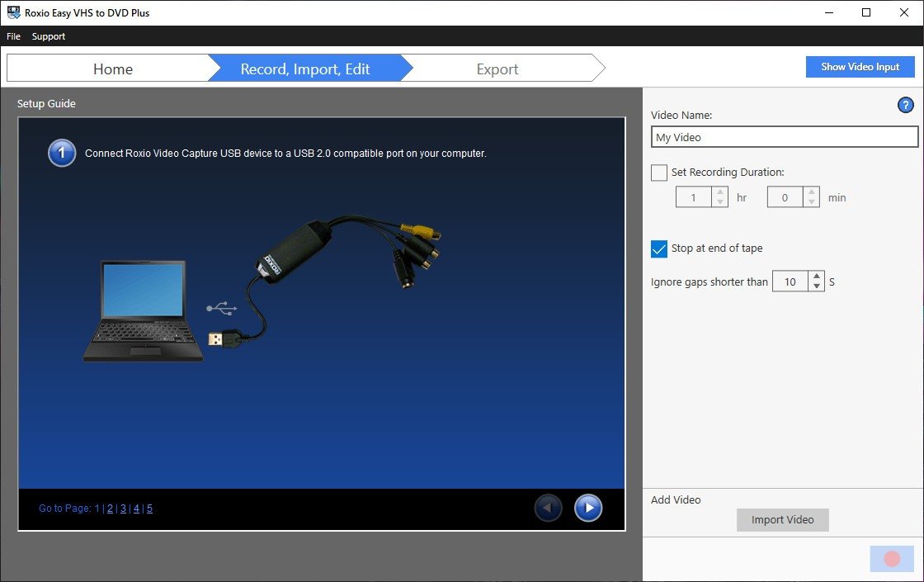Image resolution: width=924 pixels, height=582 pixels.
Task: Enable Set Recording Duration
Action: tap(658, 173)
